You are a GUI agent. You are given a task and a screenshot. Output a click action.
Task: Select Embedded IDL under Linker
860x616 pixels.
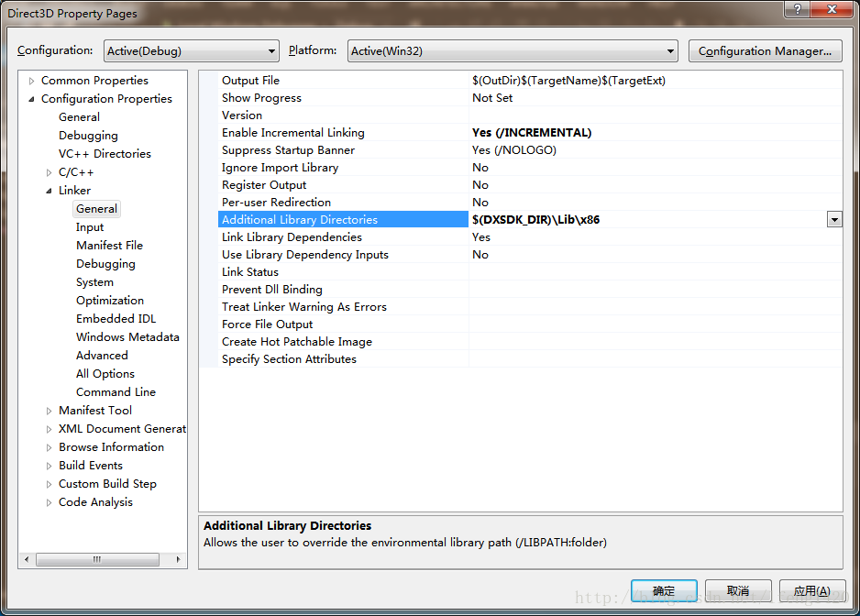[x=116, y=319]
